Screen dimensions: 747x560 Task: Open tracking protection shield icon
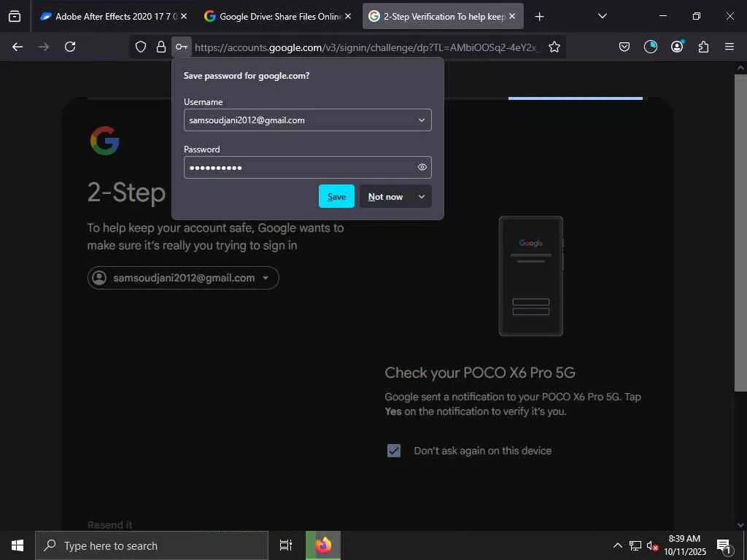(x=141, y=47)
